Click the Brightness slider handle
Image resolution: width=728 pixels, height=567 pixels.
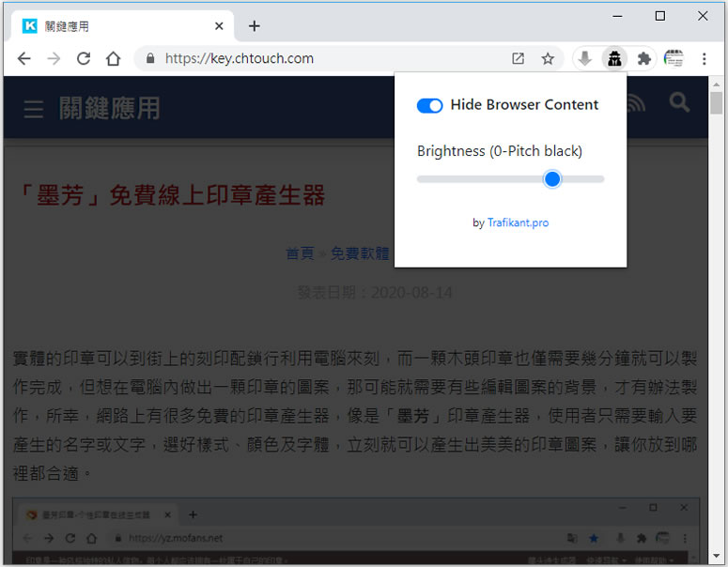552,178
